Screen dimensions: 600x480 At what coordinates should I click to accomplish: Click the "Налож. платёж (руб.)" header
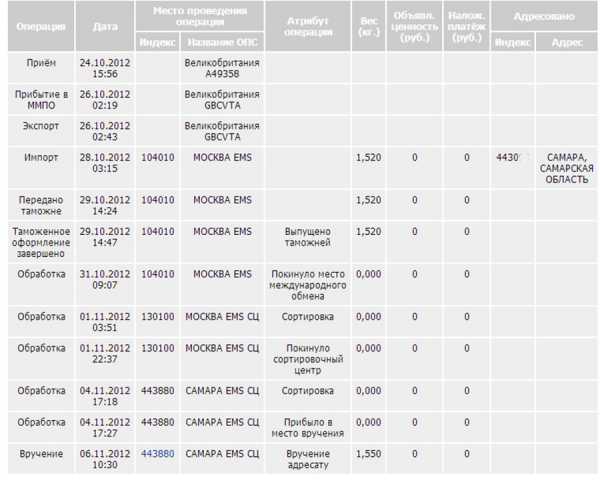pos(466,27)
